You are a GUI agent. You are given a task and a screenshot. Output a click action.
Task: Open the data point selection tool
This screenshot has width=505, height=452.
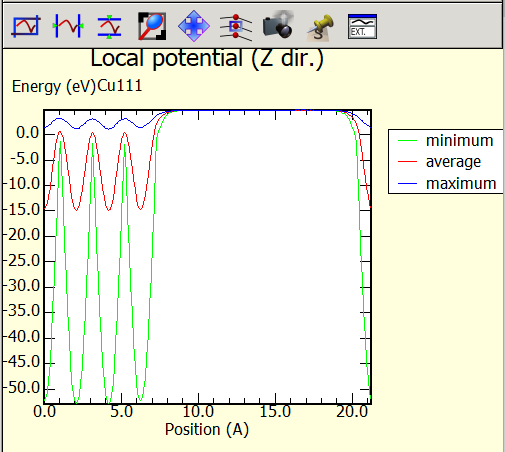pos(236,27)
